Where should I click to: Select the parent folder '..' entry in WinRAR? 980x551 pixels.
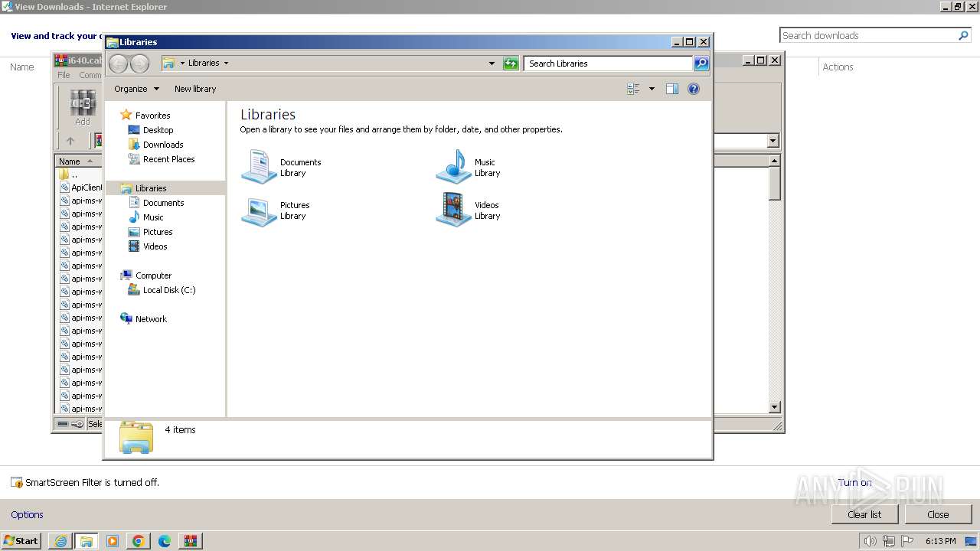pyautogui.click(x=69, y=174)
